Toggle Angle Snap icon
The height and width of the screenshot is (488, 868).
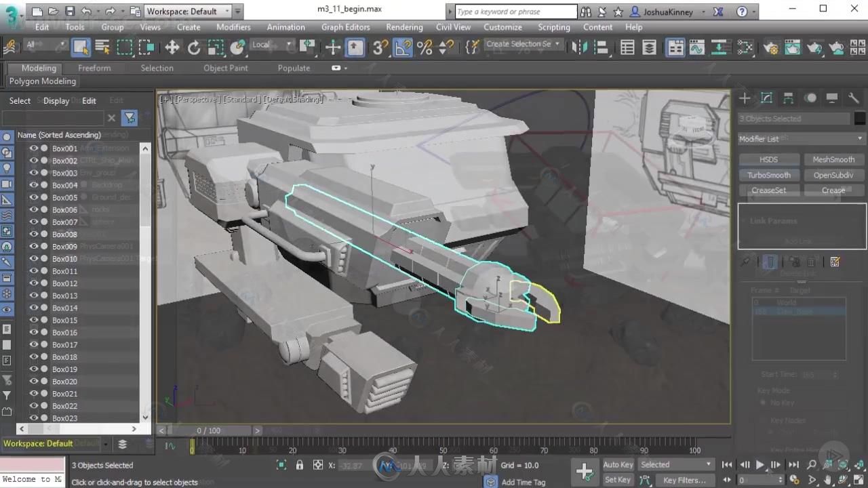pos(403,47)
